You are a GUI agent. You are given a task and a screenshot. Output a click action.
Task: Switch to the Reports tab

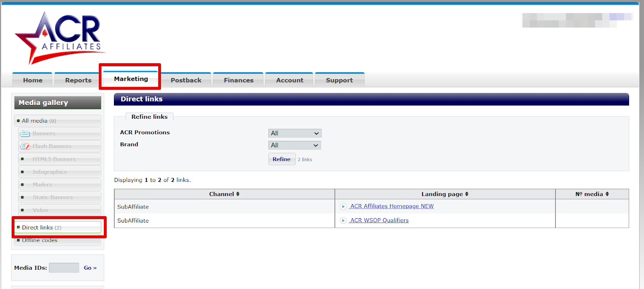(x=78, y=80)
